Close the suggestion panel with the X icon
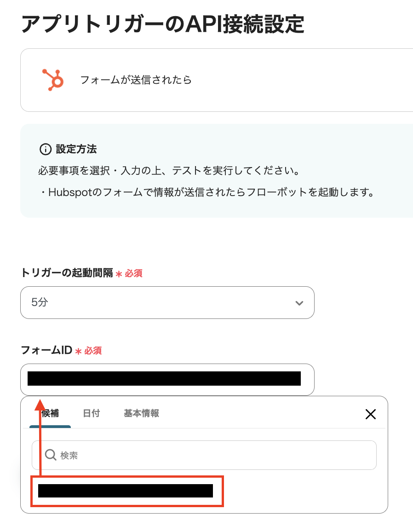This screenshot has width=413, height=532. (371, 414)
